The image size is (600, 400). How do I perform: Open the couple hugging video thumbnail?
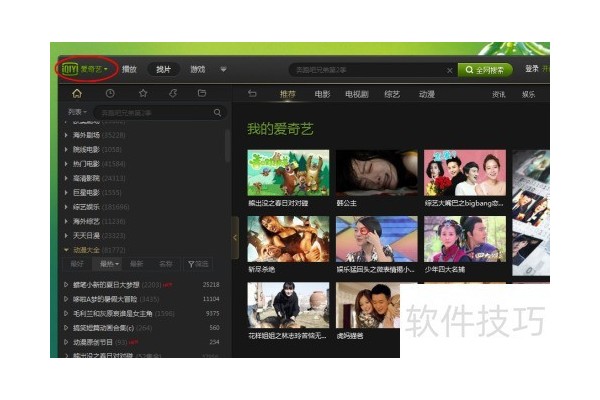tap(368, 305)
